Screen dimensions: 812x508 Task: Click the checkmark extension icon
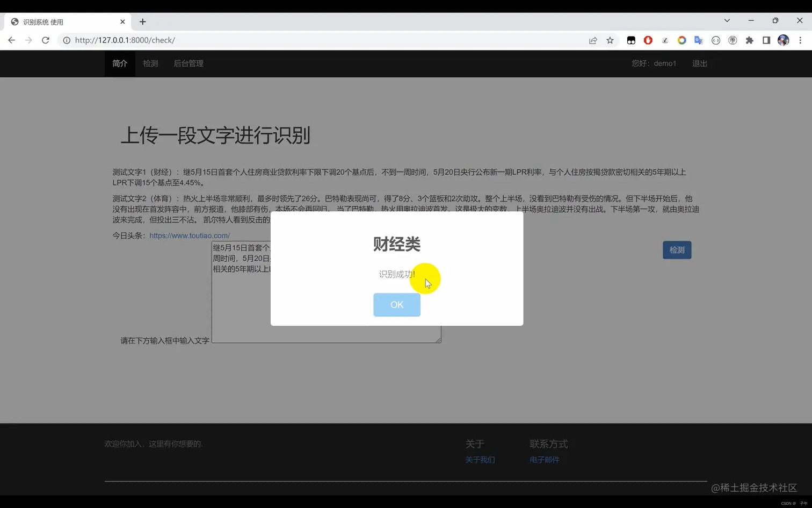(665, 40)
